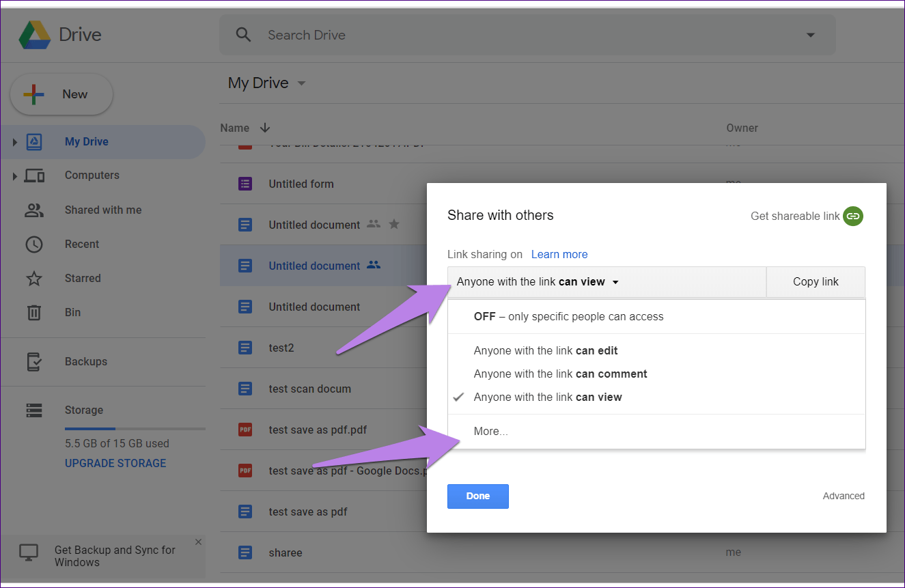This screenshot has width=905, height=588.
Task: Open the Recent files clock icon
Action: tap(34, 244)
